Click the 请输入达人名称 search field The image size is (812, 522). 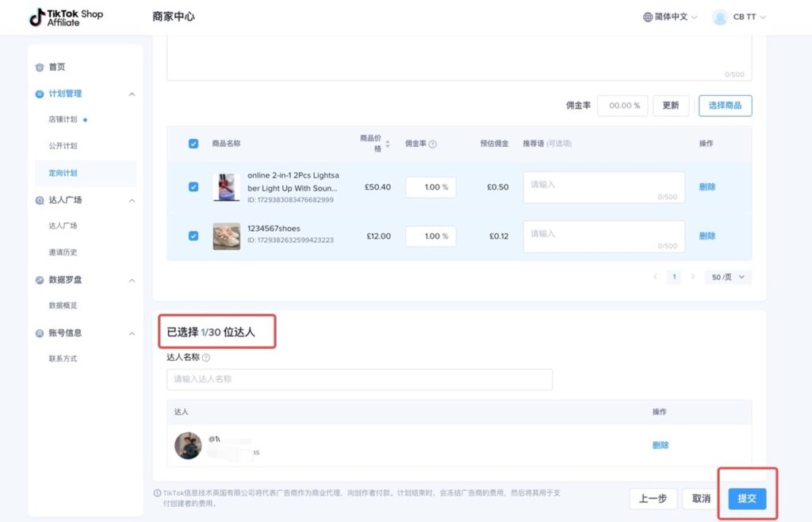(359, 379)
